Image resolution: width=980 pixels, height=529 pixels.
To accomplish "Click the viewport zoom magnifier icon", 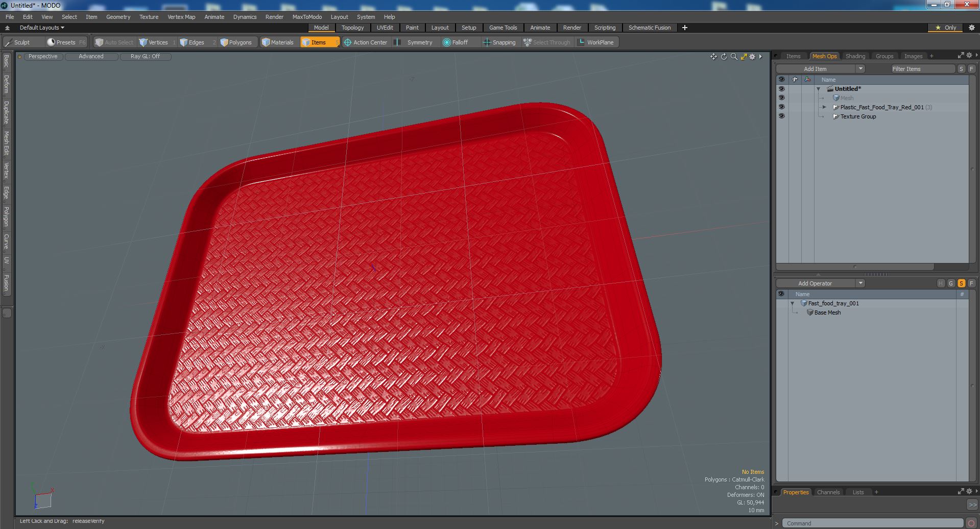I will click(x=734, y=57).
